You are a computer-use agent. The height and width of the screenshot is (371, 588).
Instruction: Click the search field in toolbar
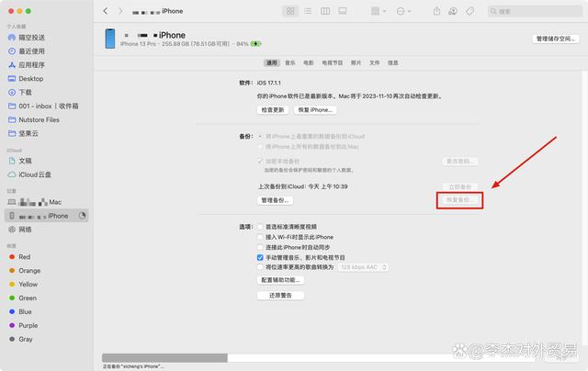tap(535, 11)
